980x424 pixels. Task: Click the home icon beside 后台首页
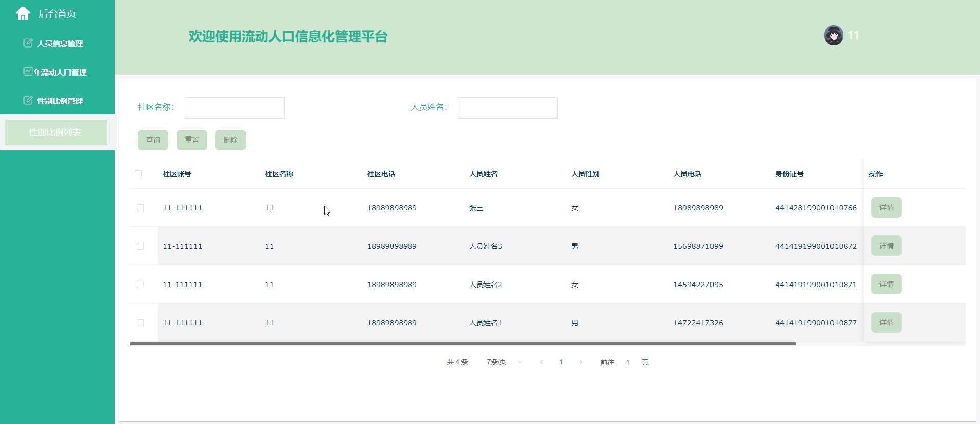click(x=23, y=13)
